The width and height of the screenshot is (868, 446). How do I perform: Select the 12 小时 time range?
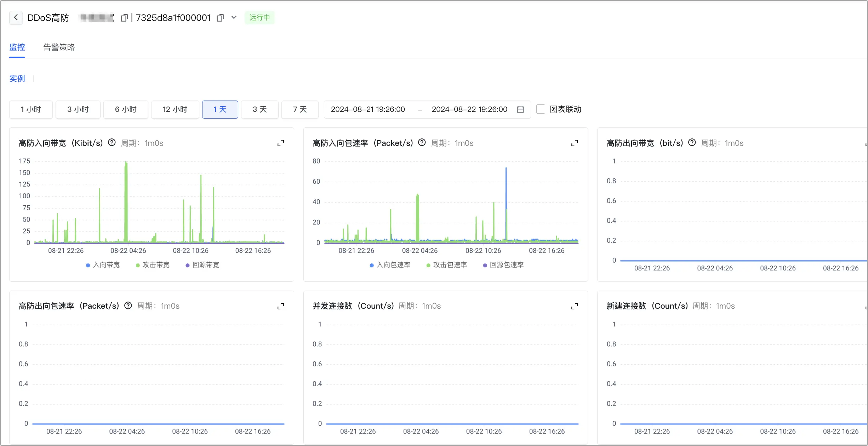coord(175,109)
